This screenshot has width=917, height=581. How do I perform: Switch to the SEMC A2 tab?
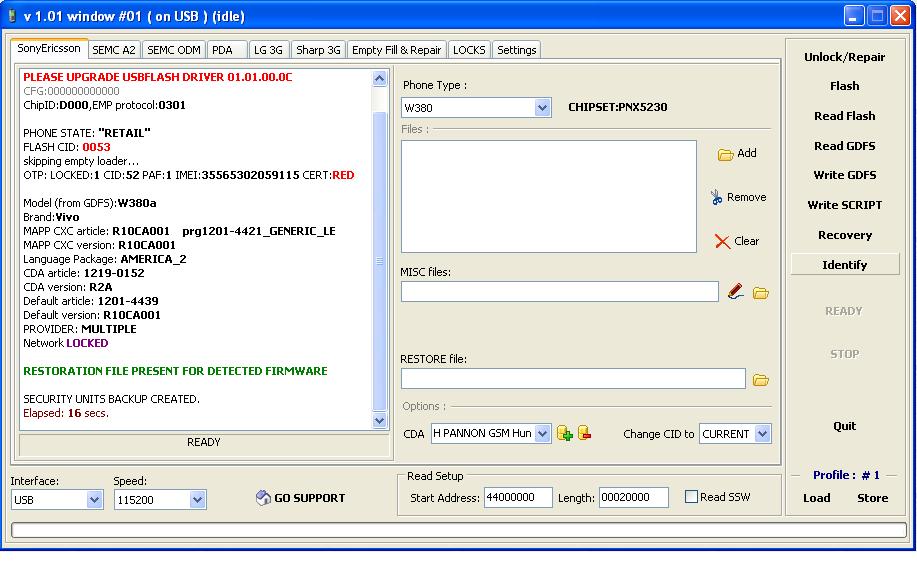click(x=114, y=50)
